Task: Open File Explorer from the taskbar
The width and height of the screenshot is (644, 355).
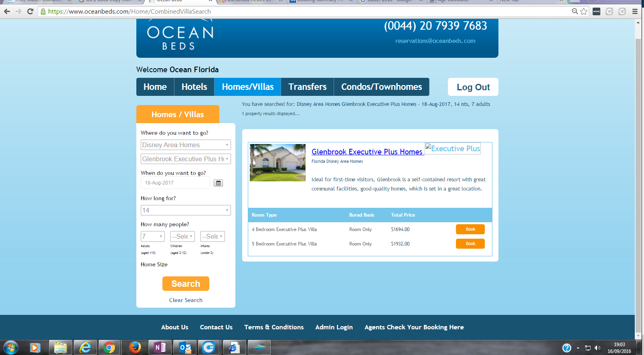Action: [60, 347]
